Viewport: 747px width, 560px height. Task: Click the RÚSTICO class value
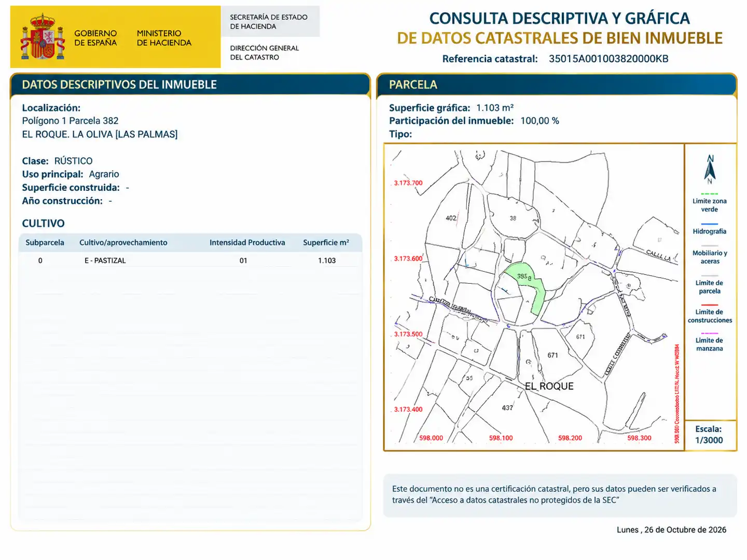tap(73, 161)
